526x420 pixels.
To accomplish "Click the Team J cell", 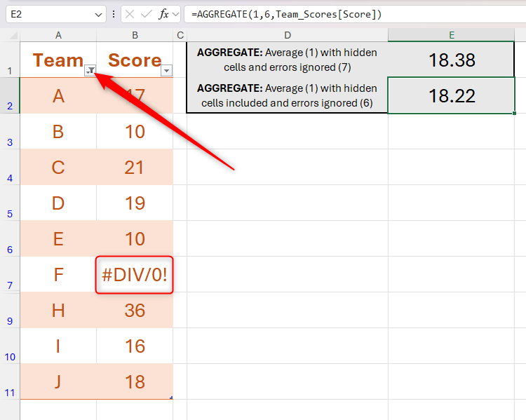I will click(x=58, y=381).
